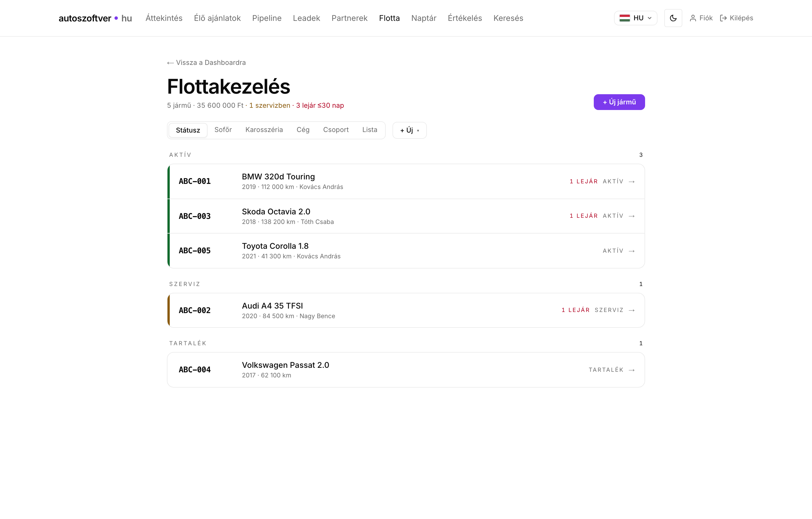Open Skoda Octavia 2.0 vehicle
Viewport: 812px width, 519px height.
[x=276, y=212]
